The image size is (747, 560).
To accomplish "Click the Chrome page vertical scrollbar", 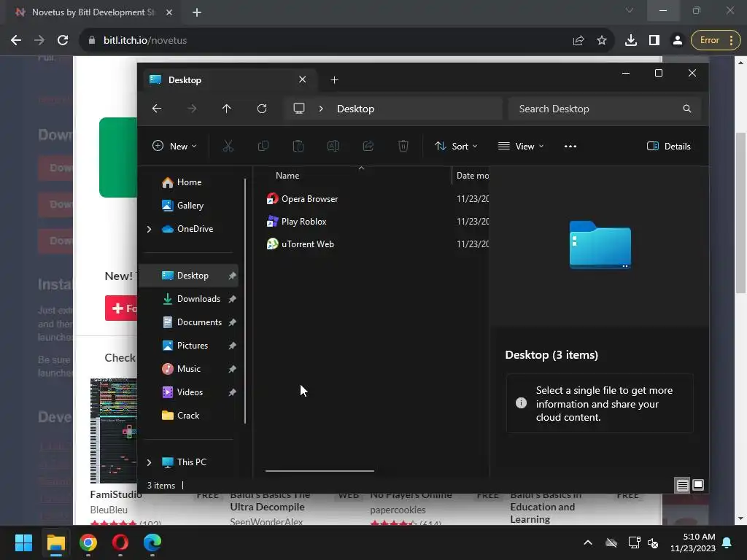I will pos(741,214).
